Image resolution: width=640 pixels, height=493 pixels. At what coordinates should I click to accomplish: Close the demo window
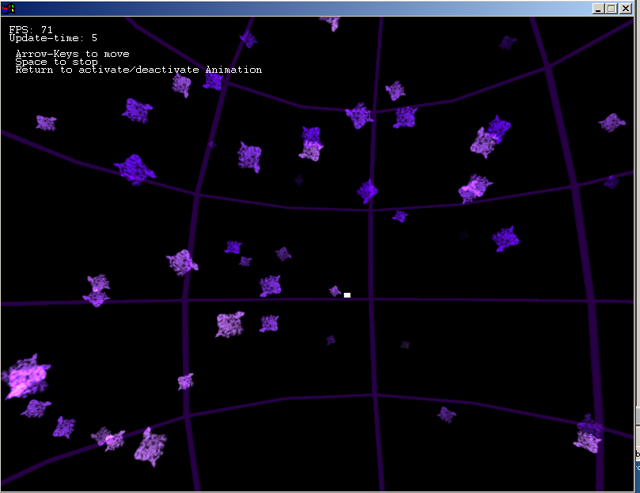pyautogui.click(x=626, y=9)
